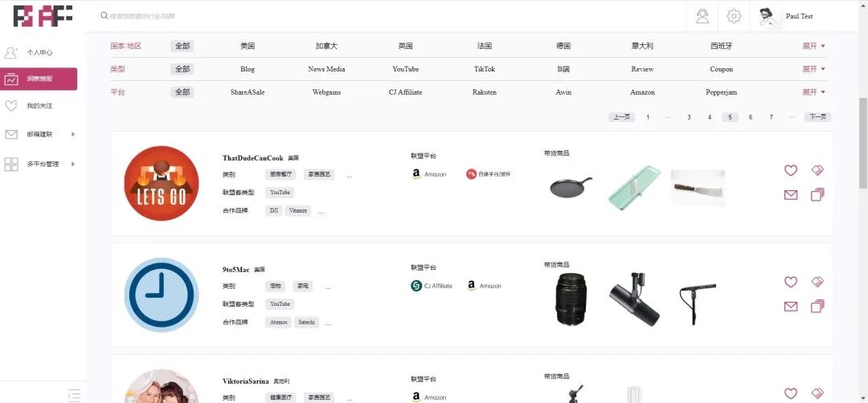Screen dimensions: 868x403
Task: Show more partner brands for 9to5Mac
Action: click(x=329, y=324)
